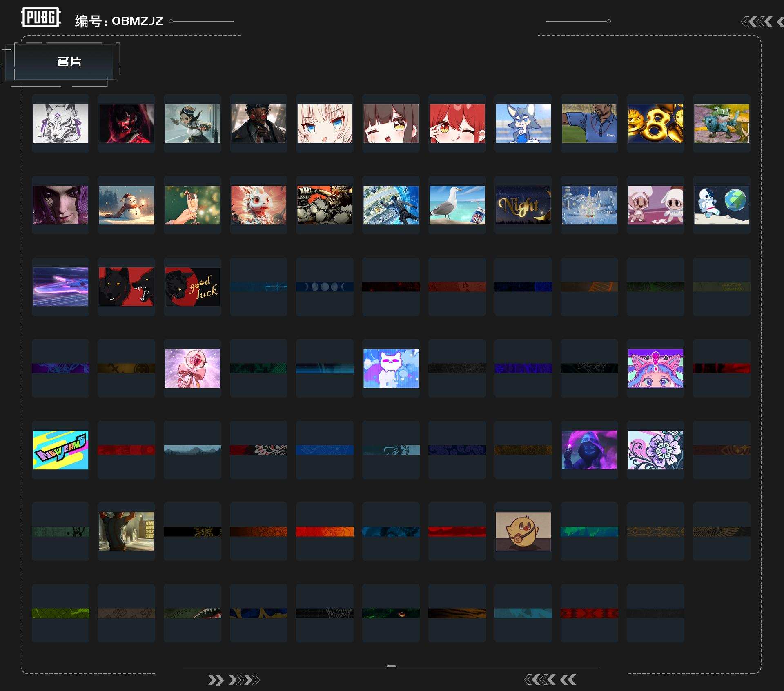The height and width of the screenshot is (691, 784).
Task: Open the man in blue polo card
Action: (x=590, y=123)
